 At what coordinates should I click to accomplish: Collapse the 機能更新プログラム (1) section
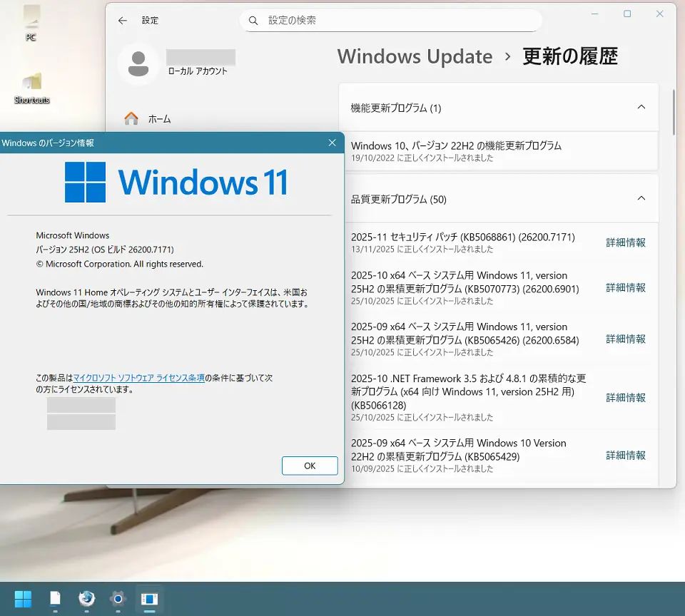coord(641,108)
